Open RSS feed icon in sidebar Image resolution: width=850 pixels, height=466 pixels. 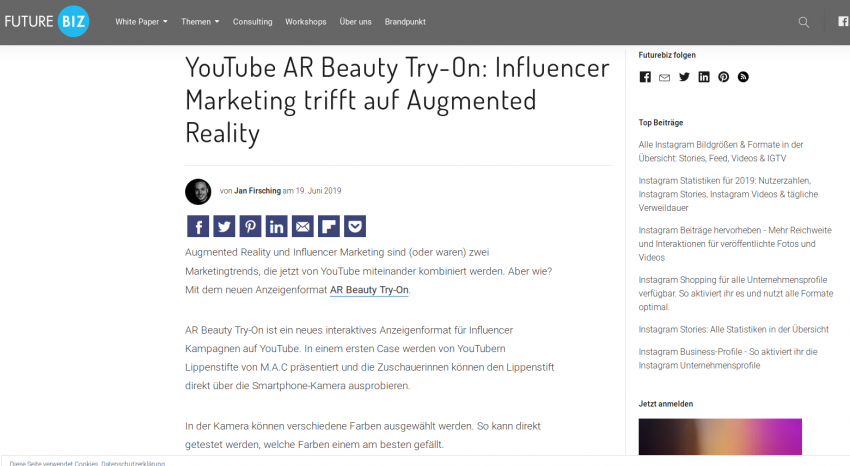click(x=743, y=77)
